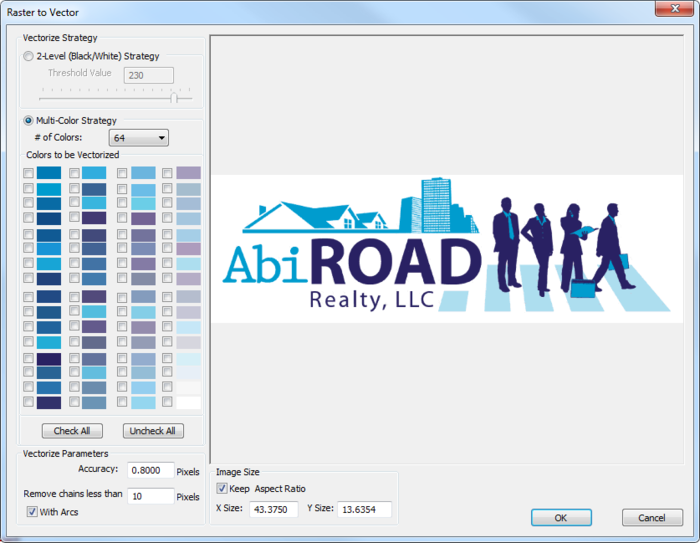Tick the checkbox beside the pure white swatch
The height and width of the screenshot is (543, 700).
(x=167, y=402)
